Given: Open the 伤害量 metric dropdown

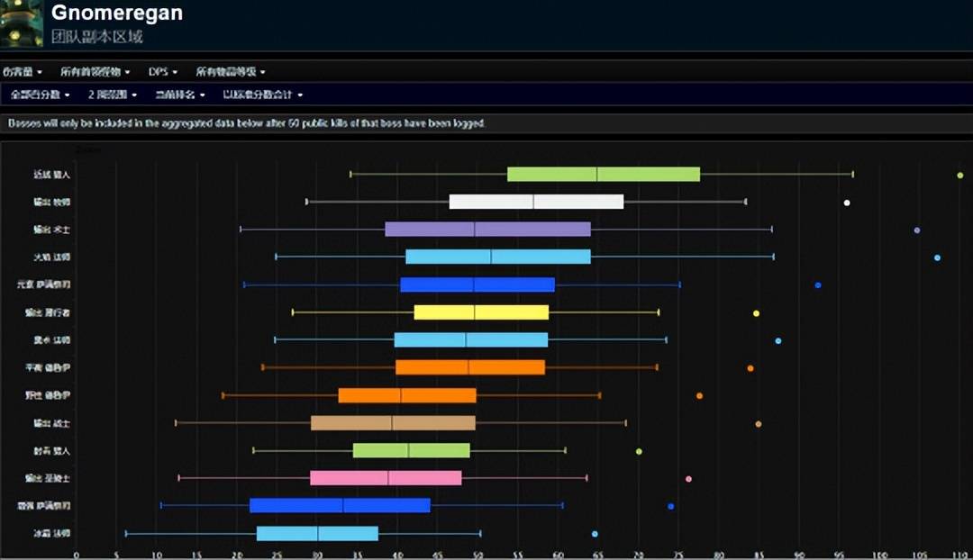Looking at the screenshot, I should coord(23,72).
